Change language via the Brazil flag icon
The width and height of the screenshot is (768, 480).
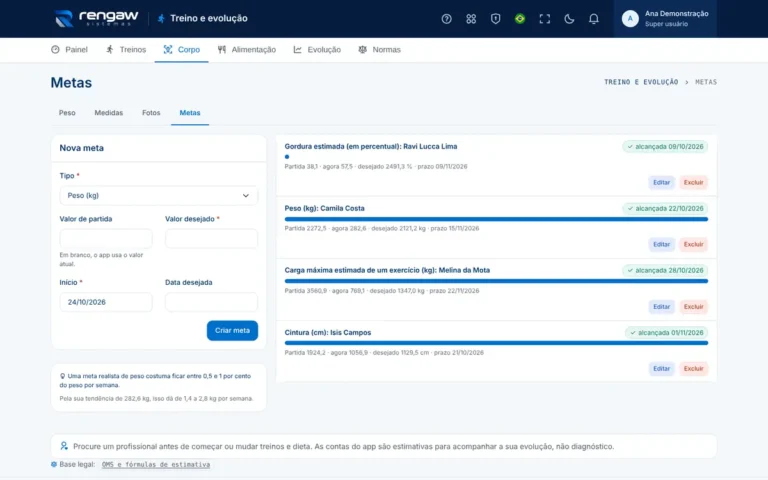pos(520,19)
